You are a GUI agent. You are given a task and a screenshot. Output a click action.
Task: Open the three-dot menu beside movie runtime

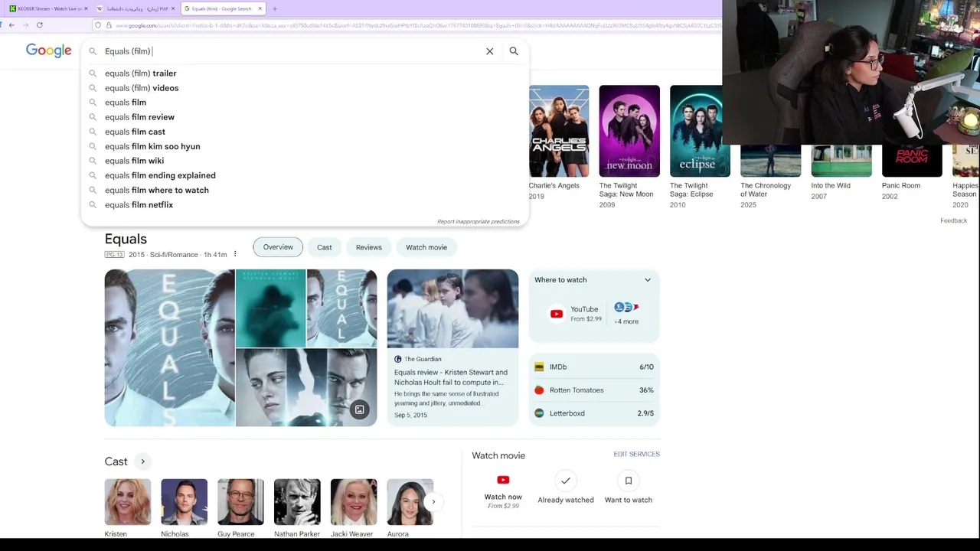click(235, 254)
